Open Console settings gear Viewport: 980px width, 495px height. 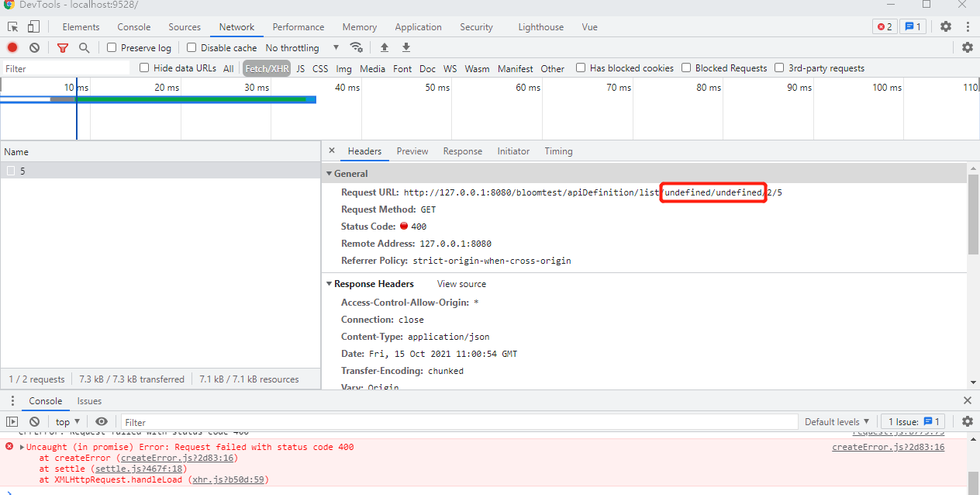click(968, 421)
